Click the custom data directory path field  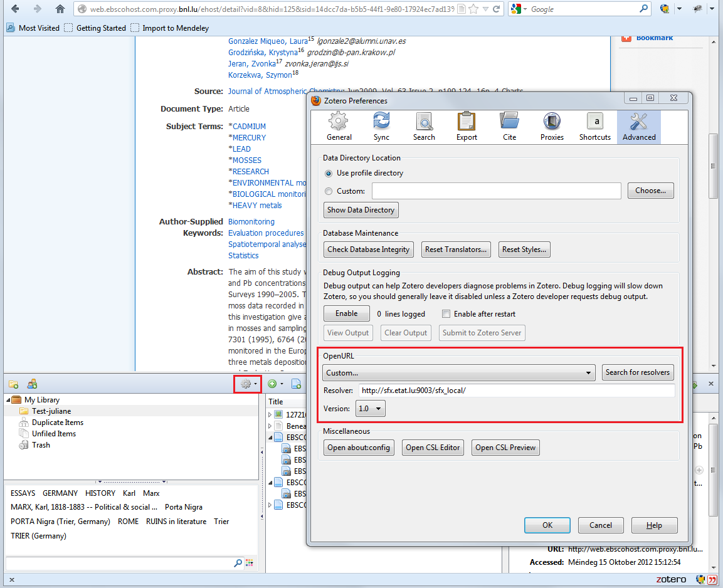click(497, 191)
